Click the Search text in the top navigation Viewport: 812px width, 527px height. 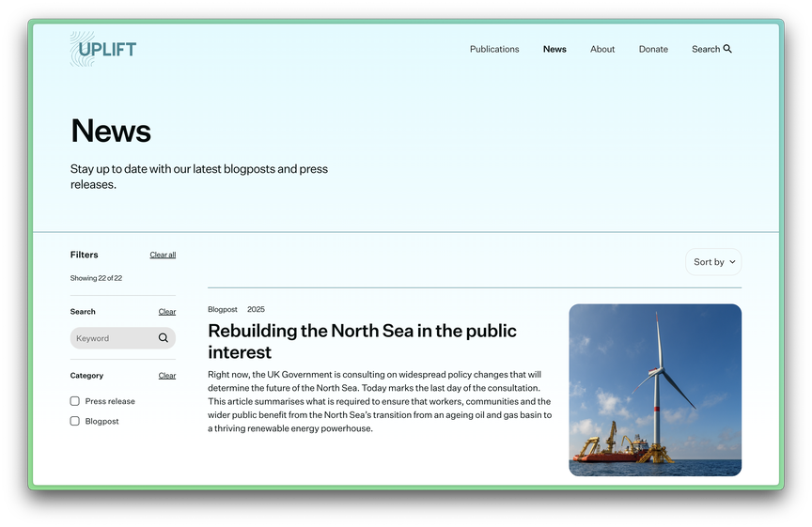tap(706, 49)
